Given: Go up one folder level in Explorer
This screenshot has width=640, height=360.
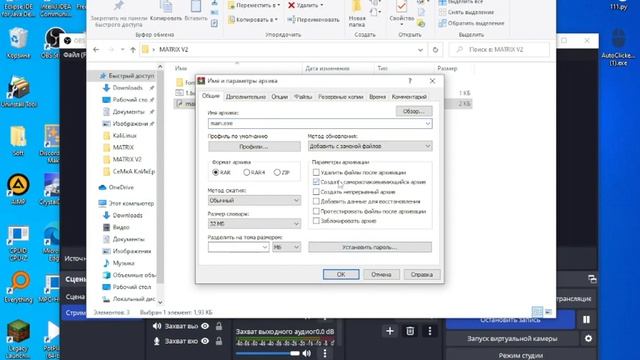Looking at the screenshot, I should coord(133,50).
